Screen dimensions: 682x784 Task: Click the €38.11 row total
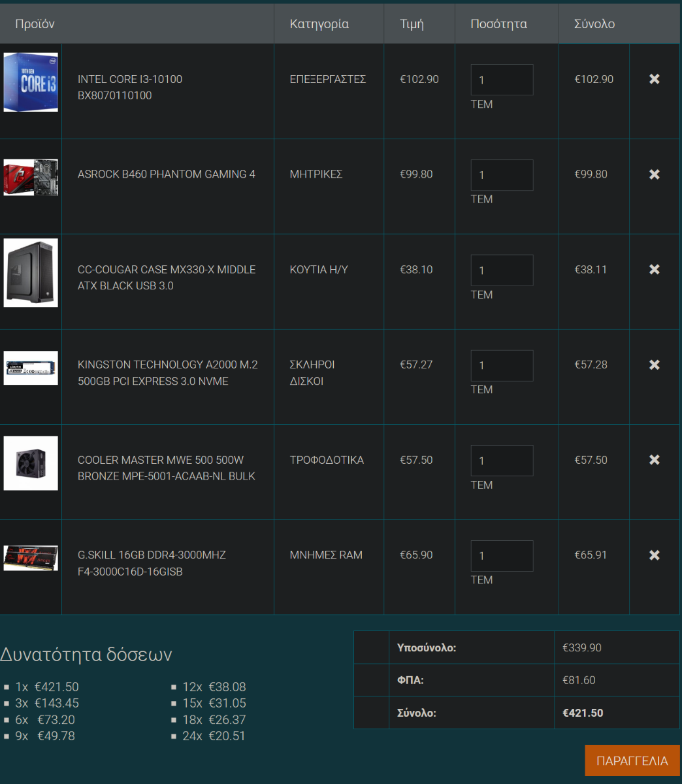coord(591,269)
